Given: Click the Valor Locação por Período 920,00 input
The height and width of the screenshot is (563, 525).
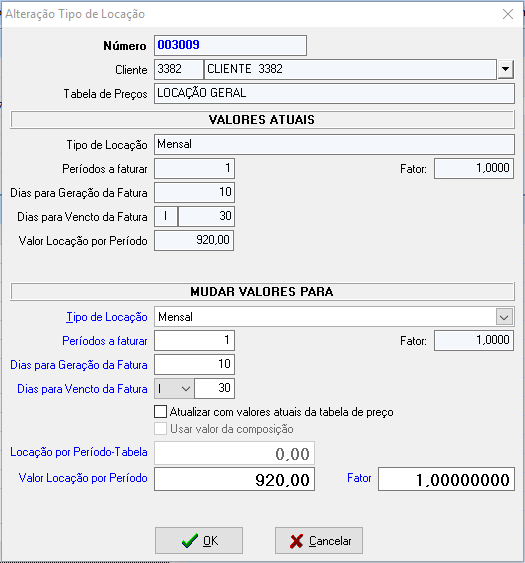Looking at the screenshot, I should [234, 479].
